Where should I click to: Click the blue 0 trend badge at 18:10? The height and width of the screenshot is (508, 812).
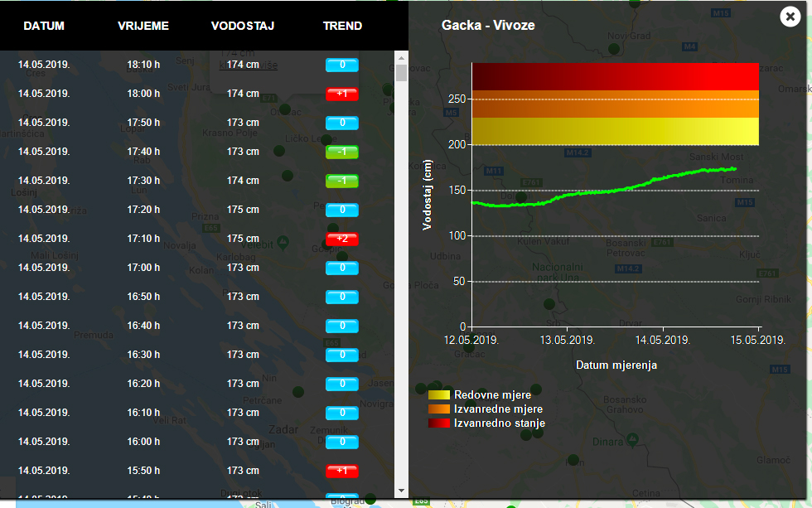coord(342,65)
